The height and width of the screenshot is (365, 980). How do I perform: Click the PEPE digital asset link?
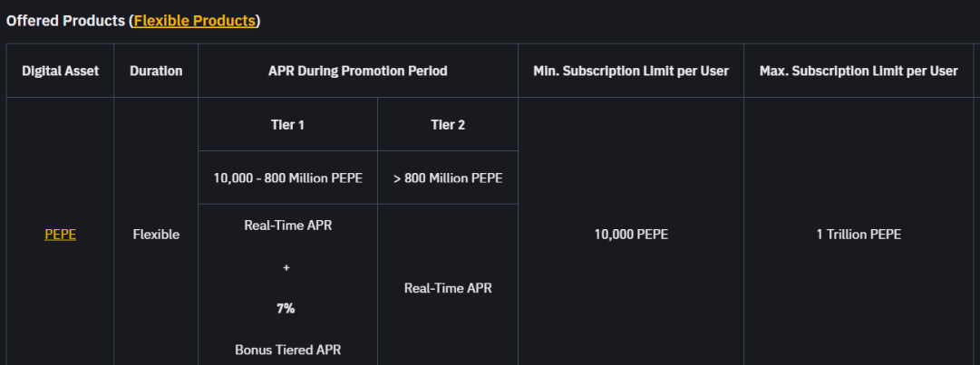point(60,235)
